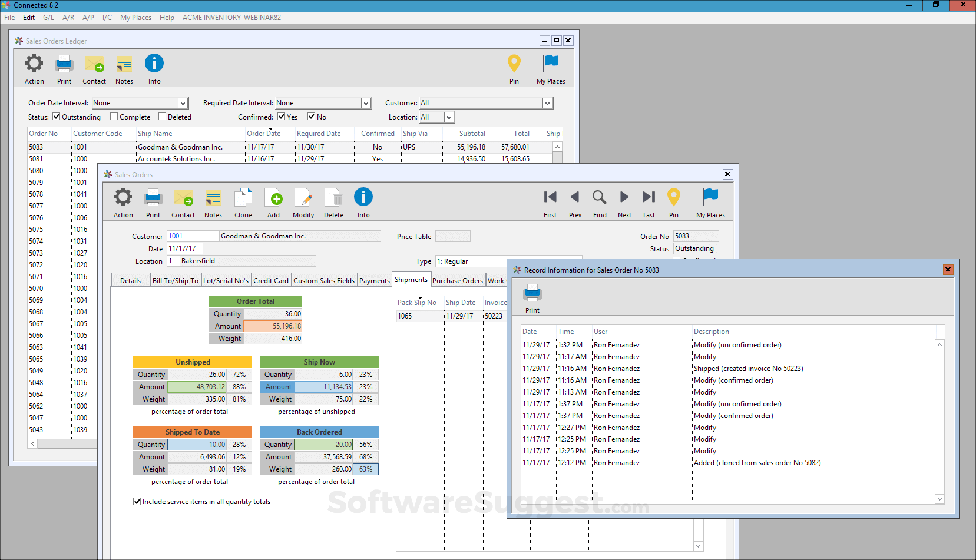Screen dimensions: 976x560
Task: Open the A/R menu
Action: [68, 18]
